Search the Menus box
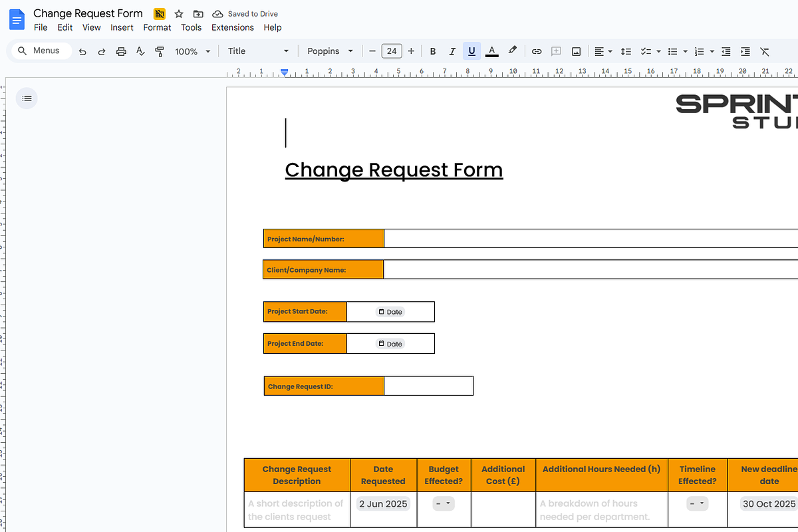 click(x=41, y=51)
